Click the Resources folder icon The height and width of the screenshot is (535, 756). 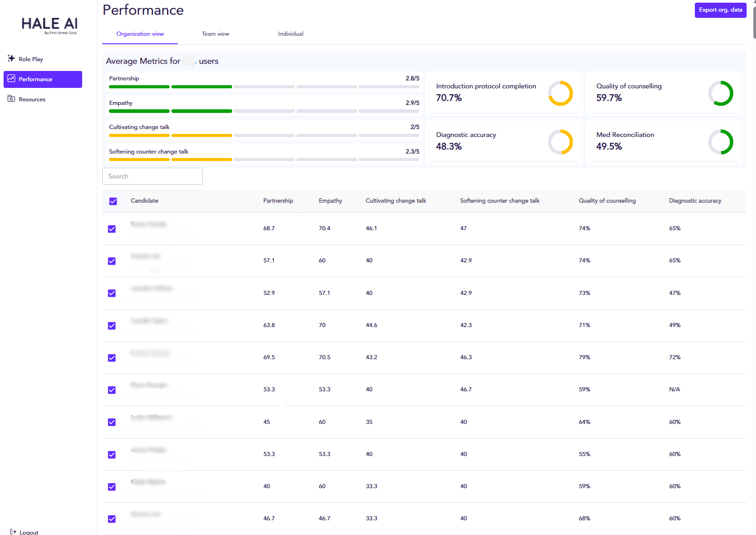11,99
